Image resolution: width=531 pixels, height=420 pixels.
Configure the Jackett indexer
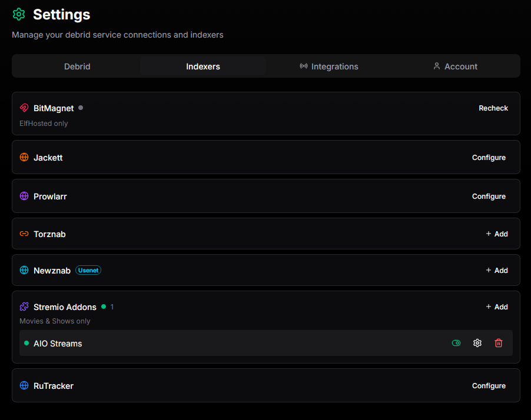tap(489, 158)
